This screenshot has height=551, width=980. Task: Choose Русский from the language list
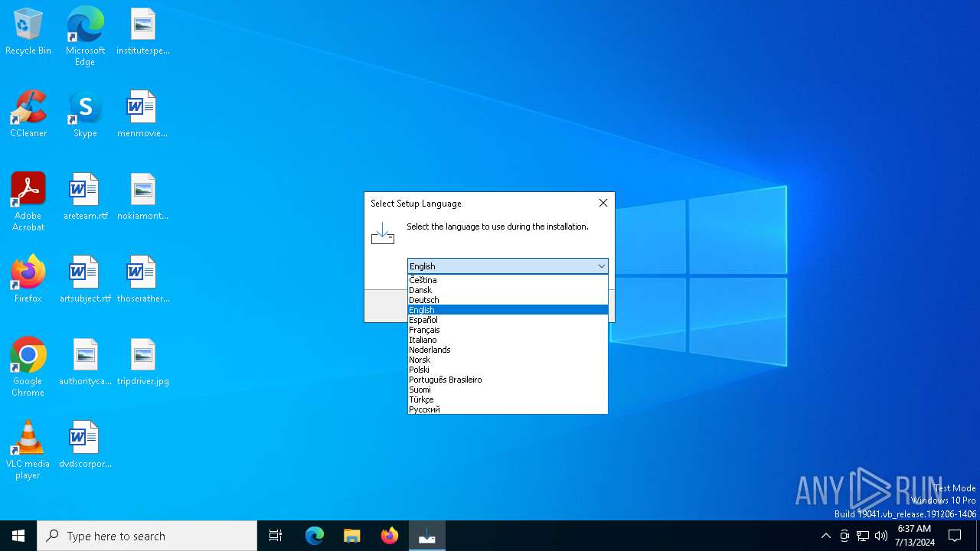click(508, 409)
